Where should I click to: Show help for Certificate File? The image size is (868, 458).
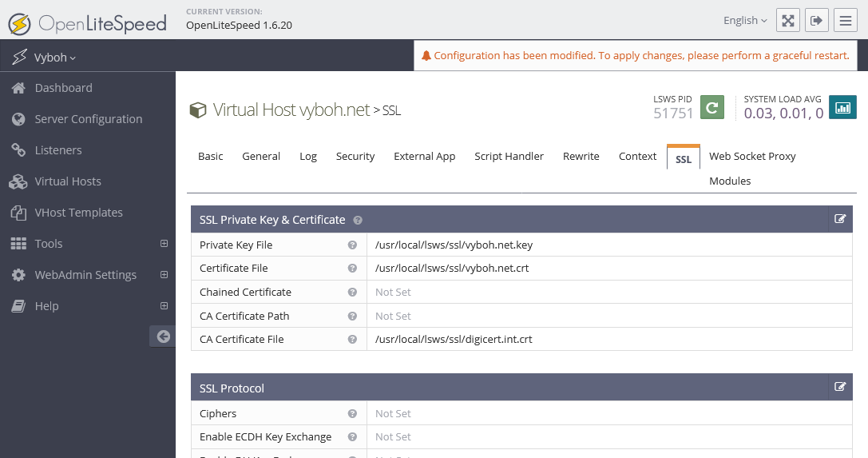352,268
